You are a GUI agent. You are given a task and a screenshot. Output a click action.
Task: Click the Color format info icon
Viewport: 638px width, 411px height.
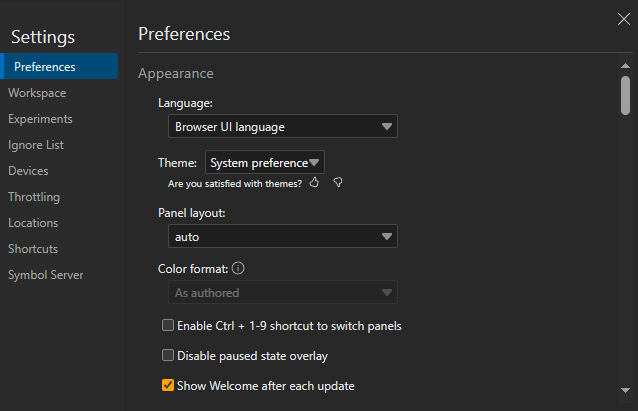point(239,268)
